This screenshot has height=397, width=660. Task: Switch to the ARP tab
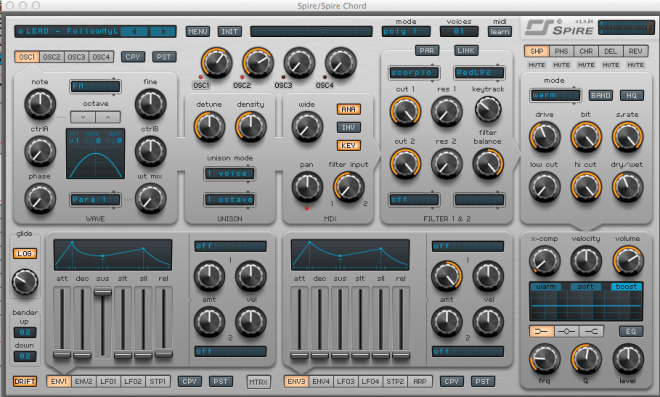click(x=420, y=381)
